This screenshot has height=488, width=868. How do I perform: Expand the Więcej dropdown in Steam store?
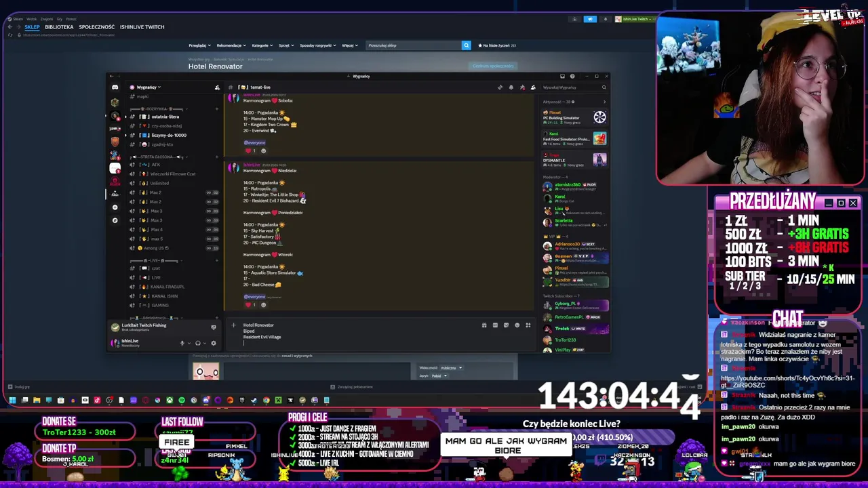click(x=349, y=45)
